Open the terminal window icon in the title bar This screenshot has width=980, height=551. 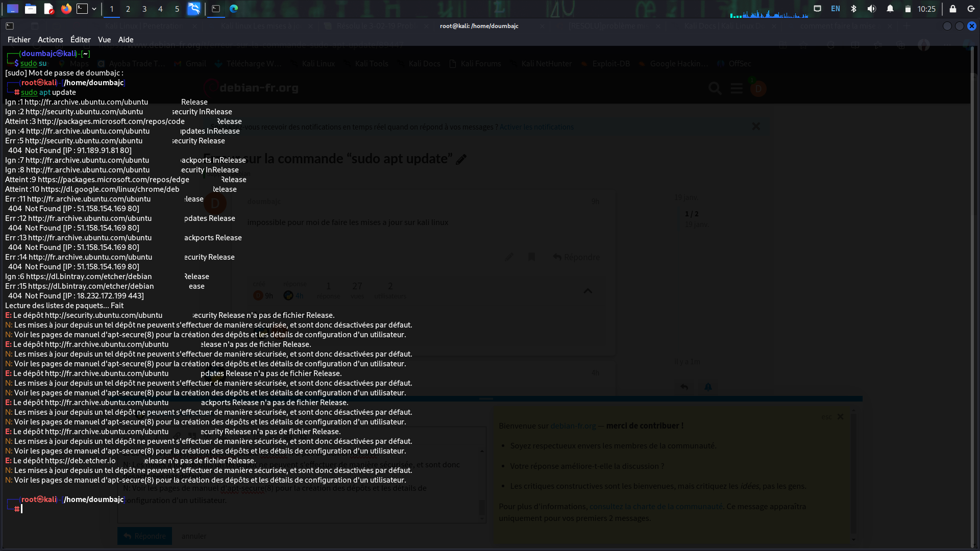[10, 26]
